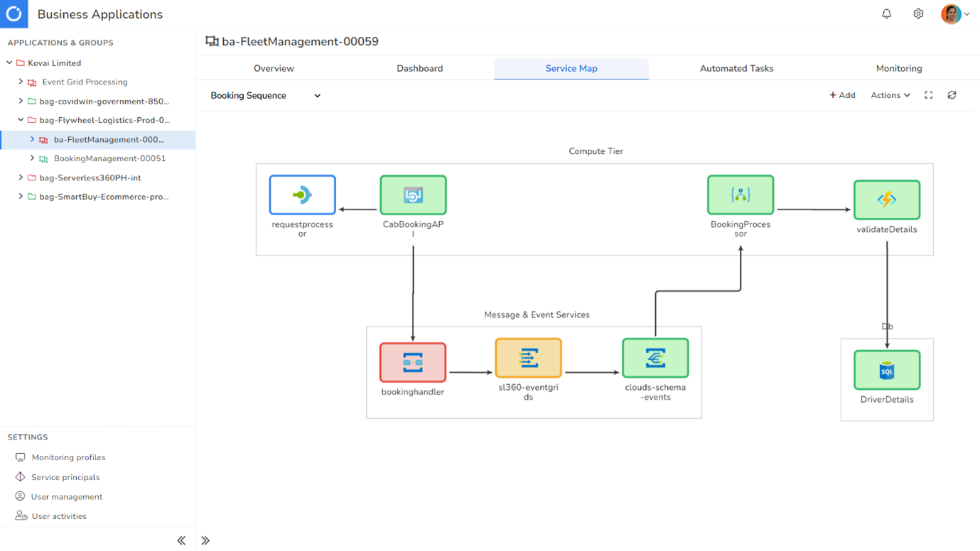Click the ba-FleetManagement-00059 page title
980x551 pixels.
coord(300,42)
